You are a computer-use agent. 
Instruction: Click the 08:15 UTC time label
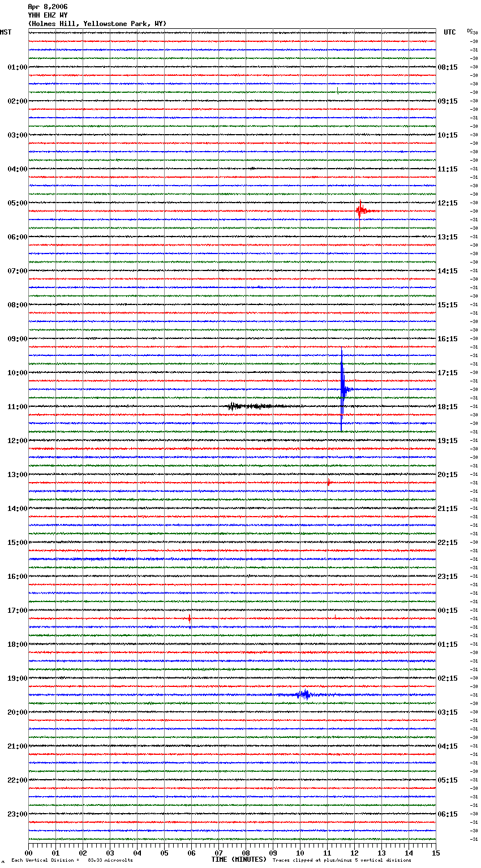tap(448, 67)
